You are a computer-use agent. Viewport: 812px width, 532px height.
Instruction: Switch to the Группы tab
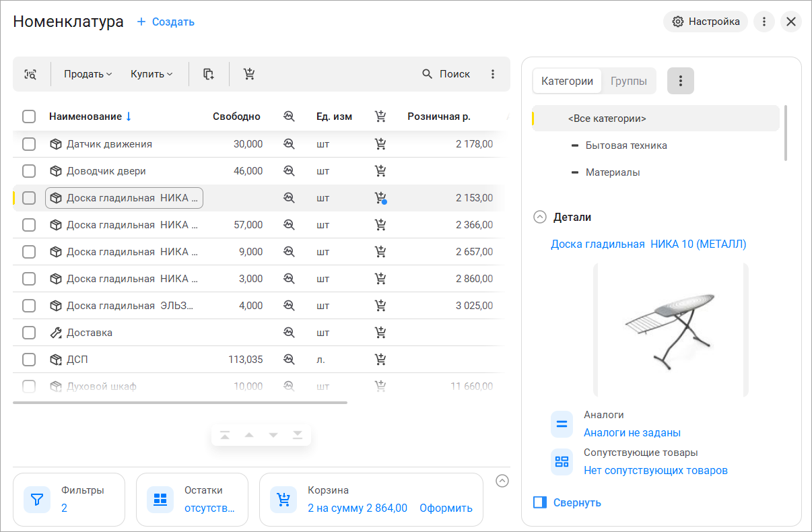pyautogui.click(x=628, y=81)
